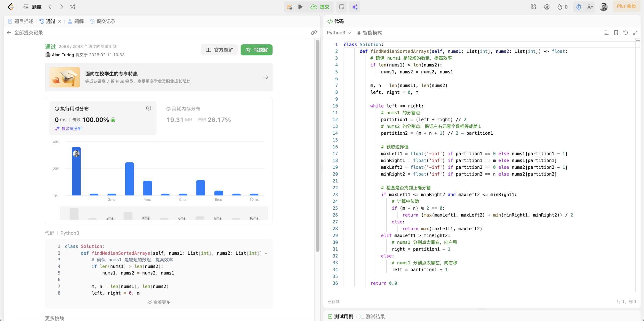Click the run code play icon
The image size is (644, 321).
[300, 7]
